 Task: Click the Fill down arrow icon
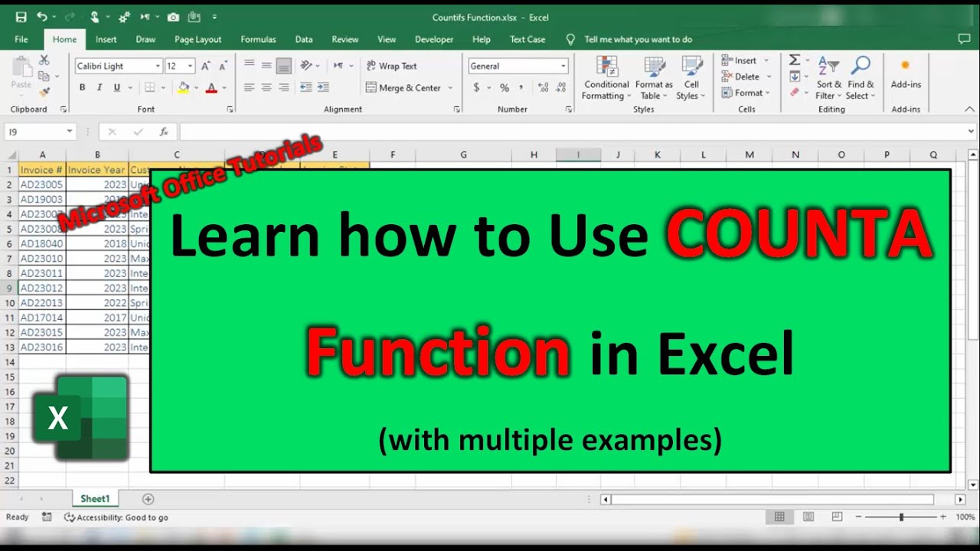(795, 76)
